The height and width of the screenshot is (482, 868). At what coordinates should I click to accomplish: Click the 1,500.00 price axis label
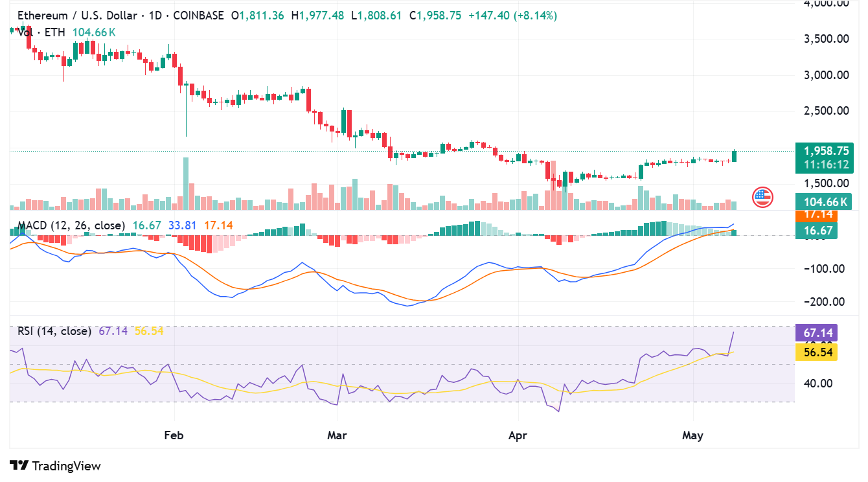coord(826,183)
